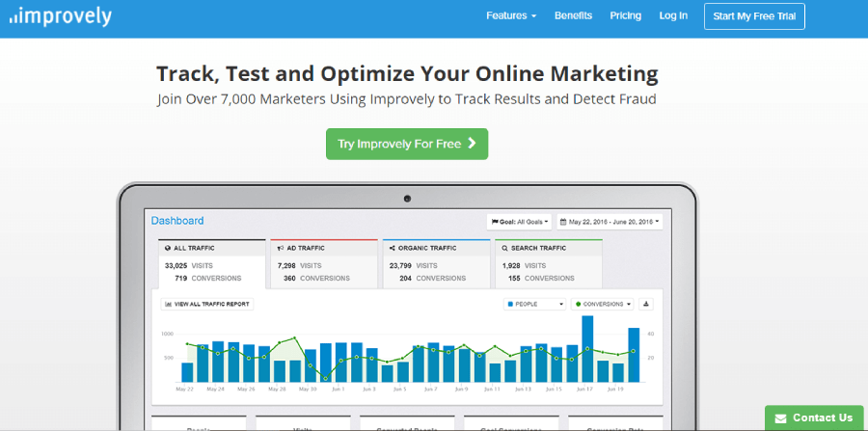Click the 204 conversions value
Screen dimensions: 868x431
(405, 279)
